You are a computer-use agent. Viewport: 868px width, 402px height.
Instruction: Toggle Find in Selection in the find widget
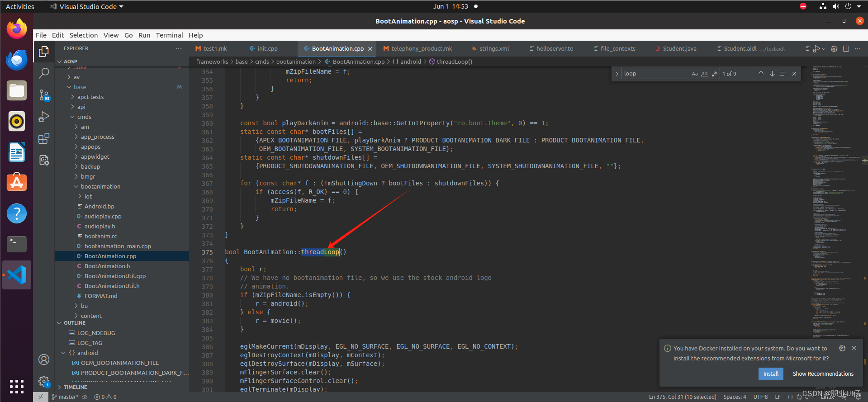coord(783,74)
